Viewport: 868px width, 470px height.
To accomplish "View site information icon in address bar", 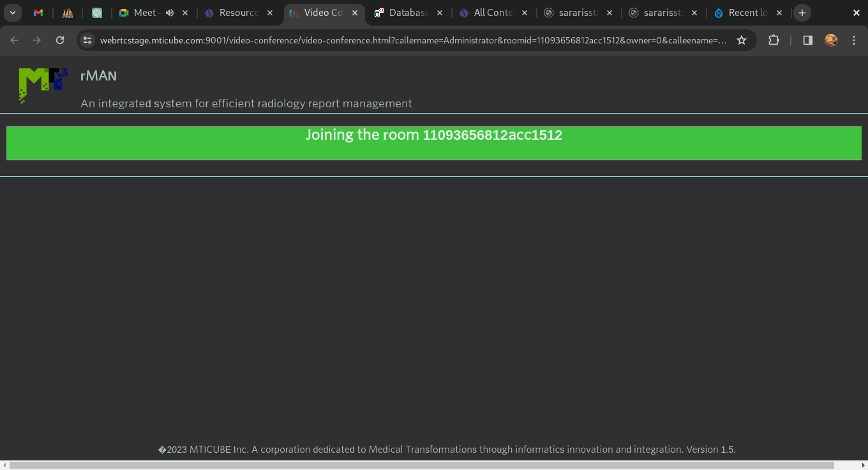I will tap(87, 40).
